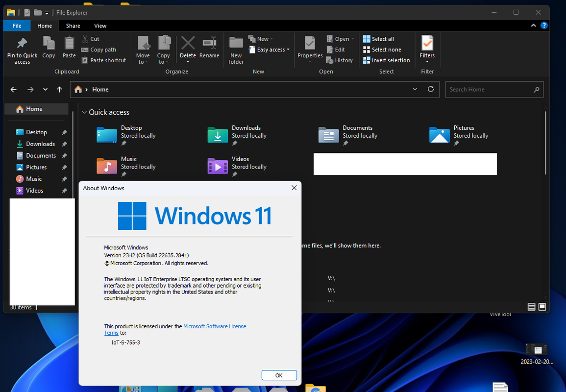Go forward with the right arrow

tap(30, 90)
